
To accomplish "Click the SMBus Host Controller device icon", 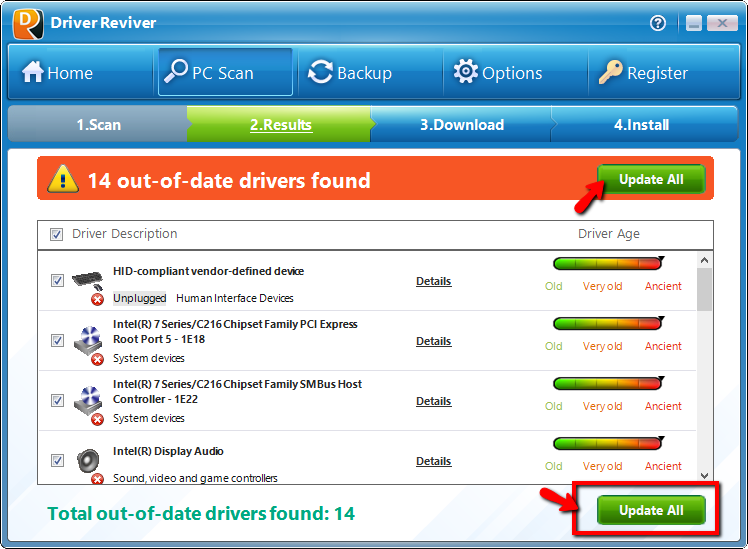I will pyautogui.click(x=88, y=401).
